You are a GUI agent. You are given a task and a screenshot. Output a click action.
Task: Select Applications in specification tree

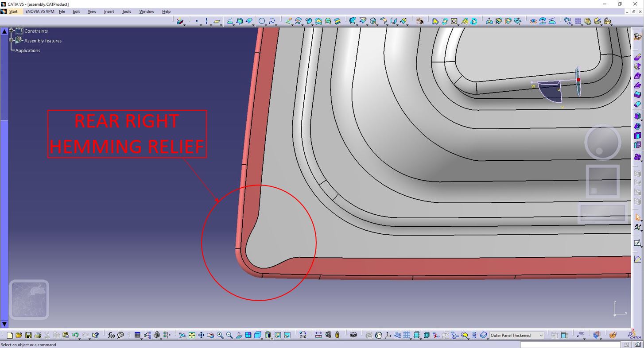28,50
